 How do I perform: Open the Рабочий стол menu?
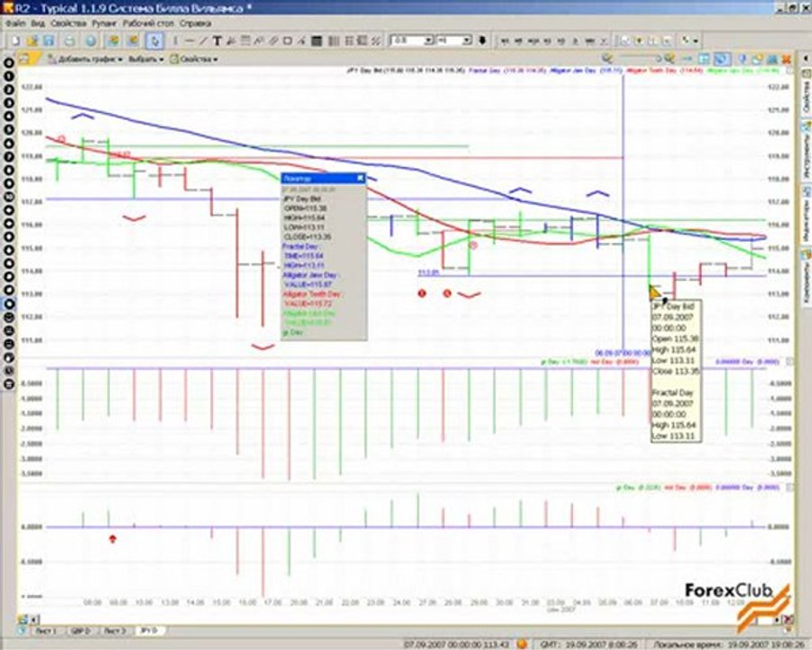click(148, 23)
